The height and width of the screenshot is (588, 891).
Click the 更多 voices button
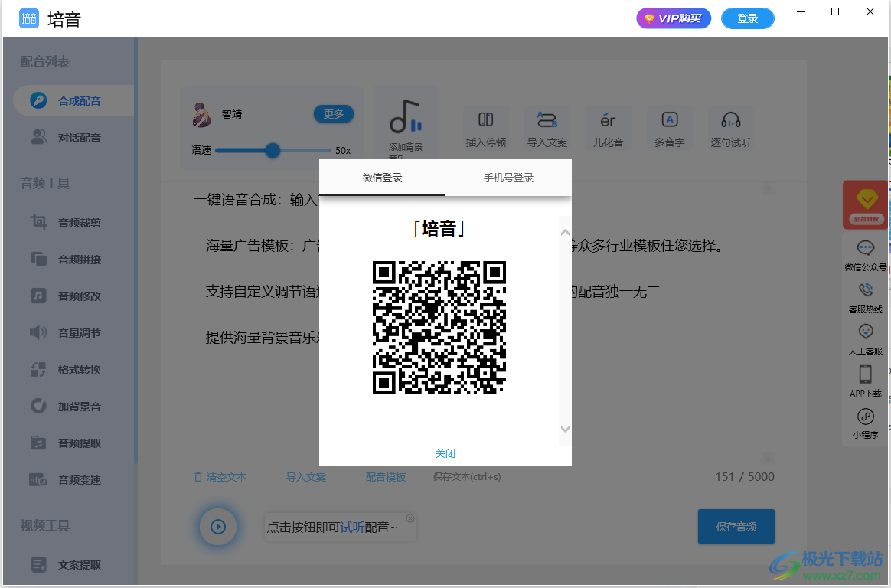click(334, 113)
